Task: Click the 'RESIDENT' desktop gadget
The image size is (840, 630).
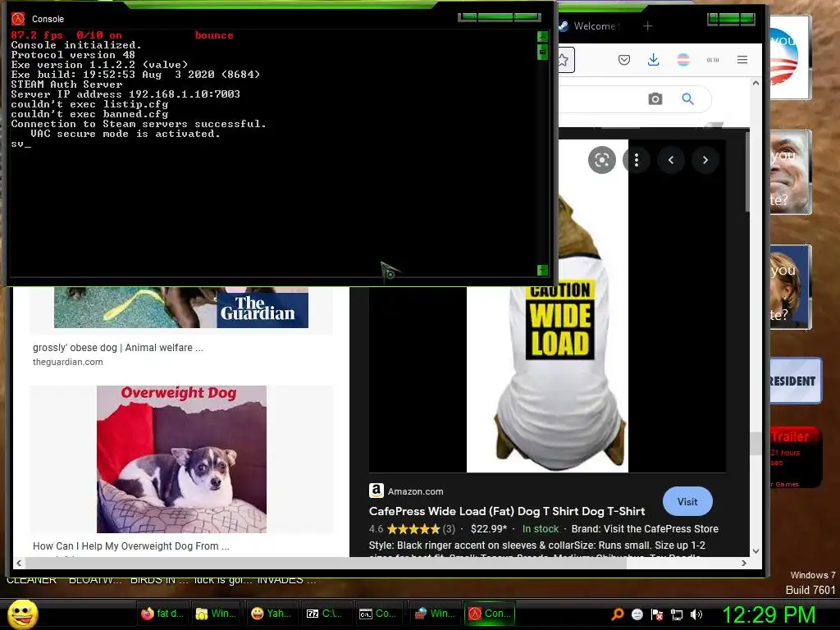Action: click(794, 381)
